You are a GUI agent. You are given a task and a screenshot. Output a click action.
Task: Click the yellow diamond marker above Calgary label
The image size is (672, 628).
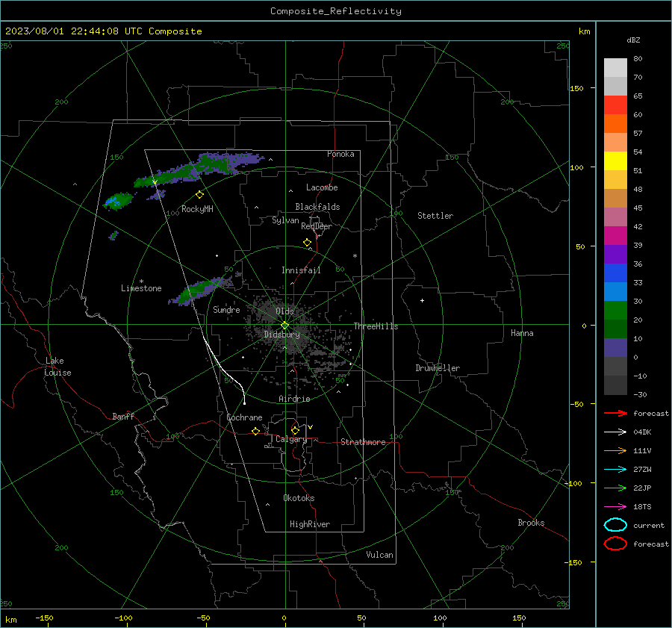click(x=295, y=430)
